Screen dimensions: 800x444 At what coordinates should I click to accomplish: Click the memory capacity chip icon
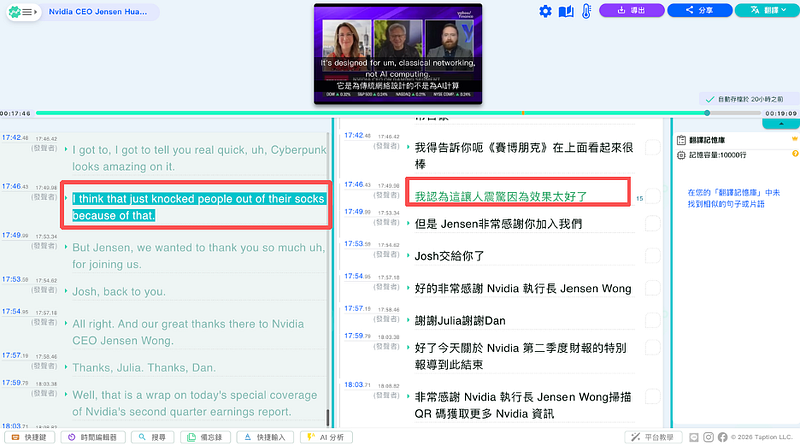click(681, 155)
